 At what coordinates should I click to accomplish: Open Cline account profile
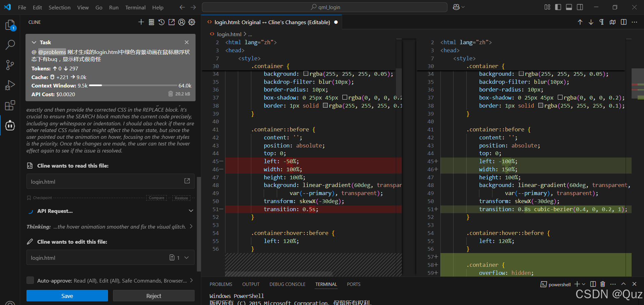181,22
